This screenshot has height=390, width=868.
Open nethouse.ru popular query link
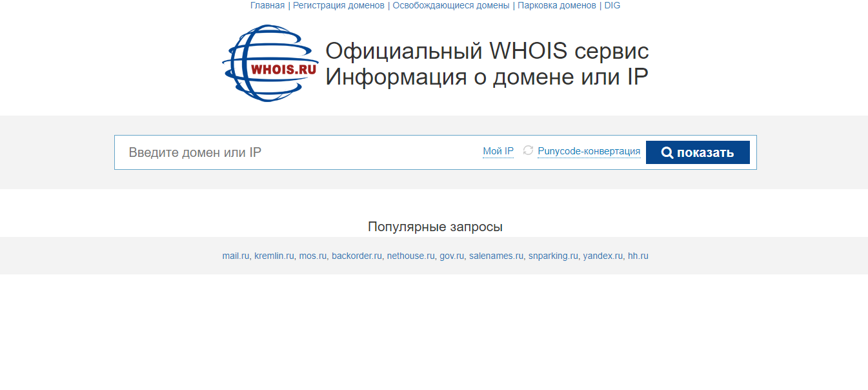[x=410, y=256]
